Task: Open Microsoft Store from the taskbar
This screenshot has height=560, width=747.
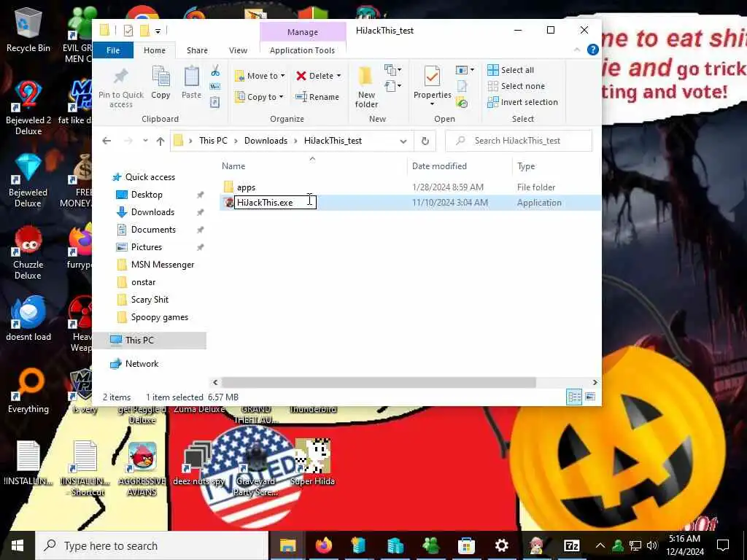Action: (x=466, y=545)
